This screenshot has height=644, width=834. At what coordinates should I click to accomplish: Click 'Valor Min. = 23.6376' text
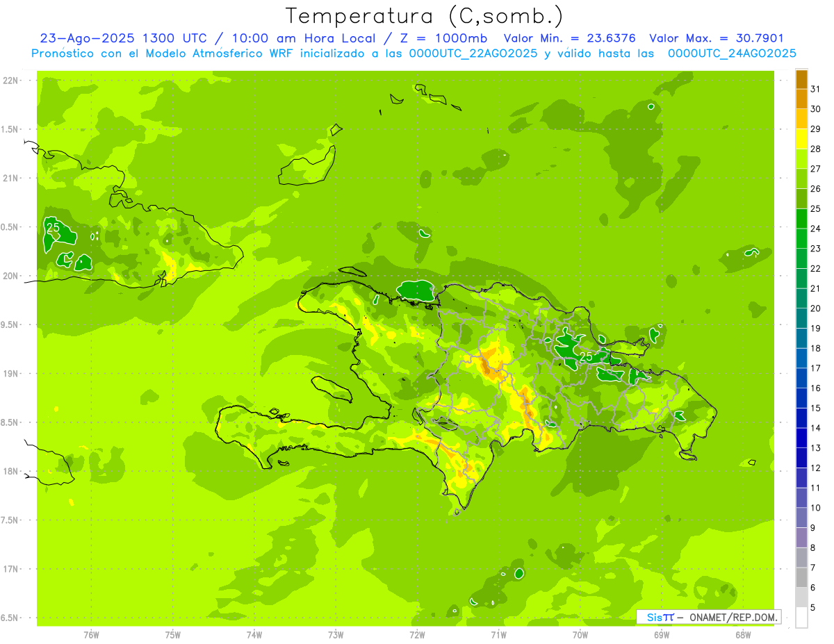(570, 38)
